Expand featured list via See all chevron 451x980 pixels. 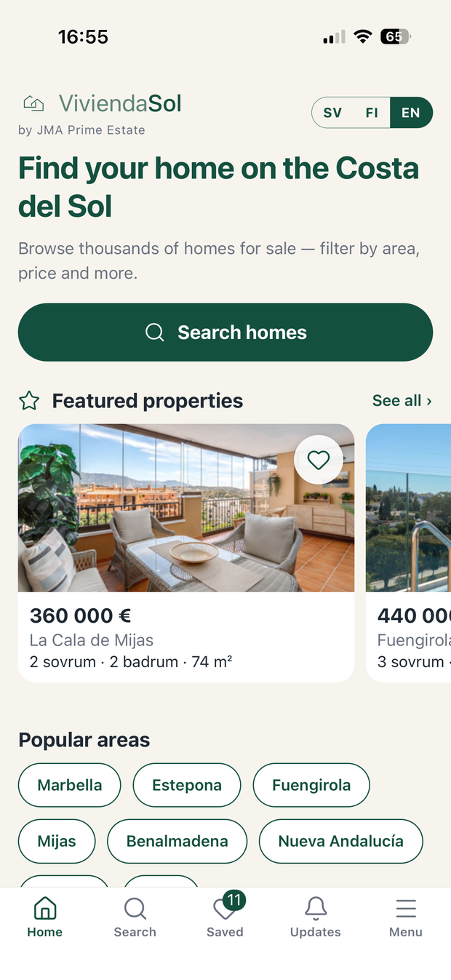[402, 401]
